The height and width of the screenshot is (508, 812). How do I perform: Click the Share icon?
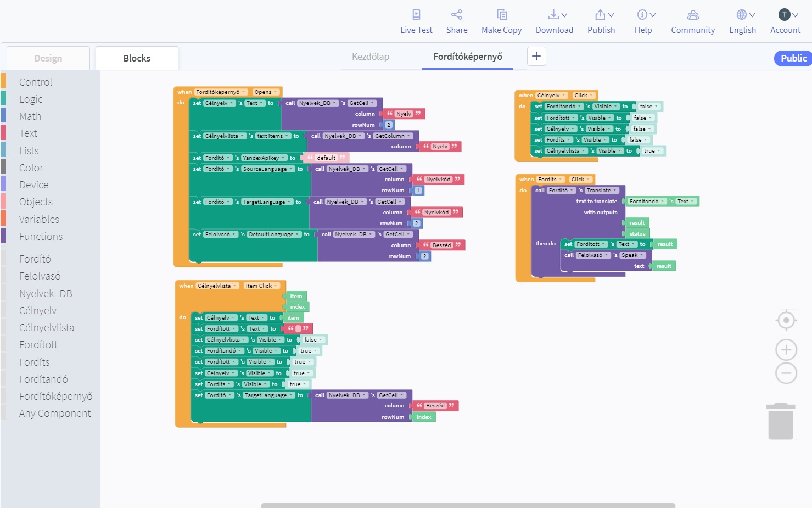pyautogui.click(x=456, y=15)
